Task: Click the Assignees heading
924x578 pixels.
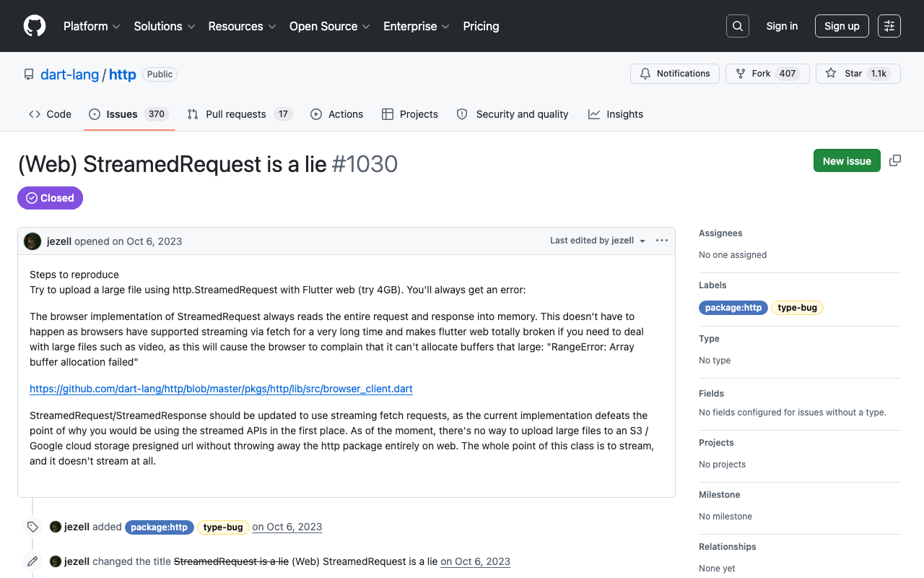Action: (x=720, y=233)
